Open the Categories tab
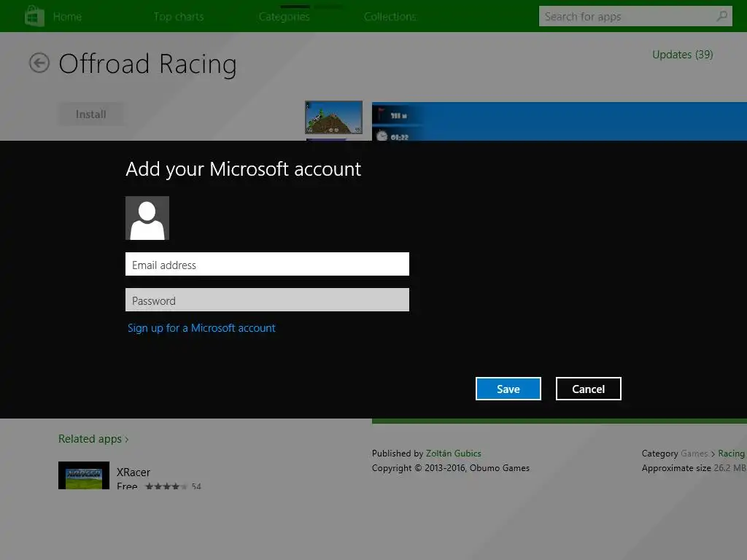The width and height of the screenshot is (747, 560). click(x=285, y=17)
